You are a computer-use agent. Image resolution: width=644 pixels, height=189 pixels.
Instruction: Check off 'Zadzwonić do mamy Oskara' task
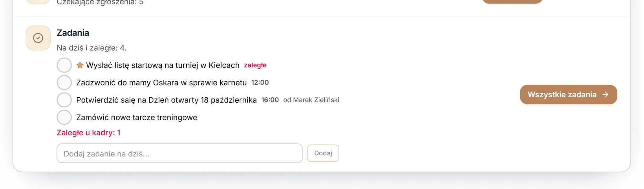pyautogui.click(x=64, y=83)
